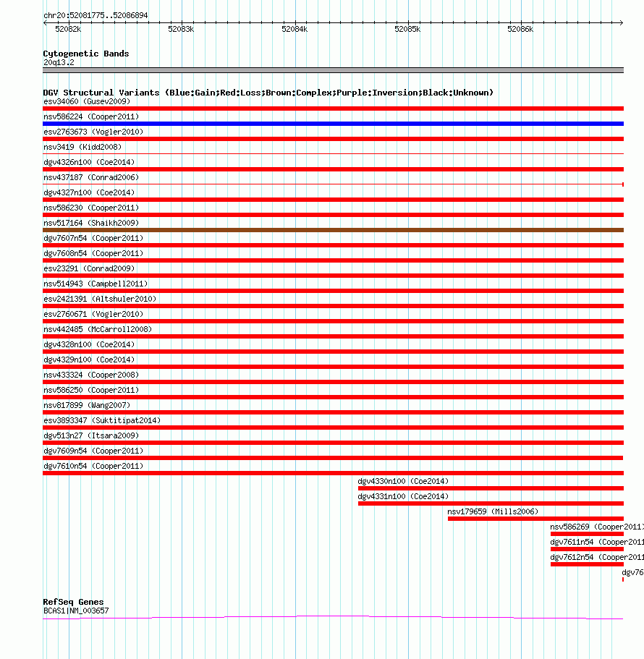Click nsv514943 (Campbell2011) label
Image resolution: width=644 pixels, height=659 pixels.
(x=96, y=284)
